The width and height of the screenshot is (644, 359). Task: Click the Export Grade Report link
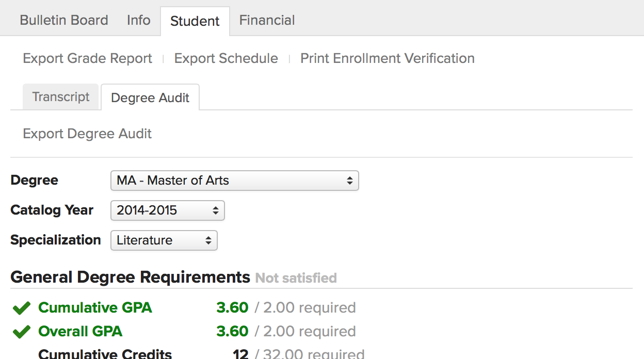[88, 58]
